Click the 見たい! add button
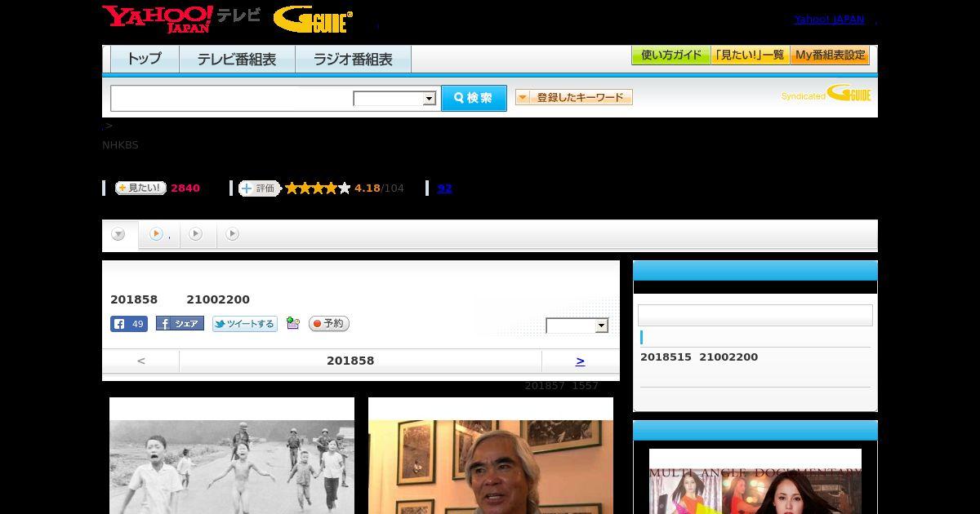980x514 pixels. point(140,188)
